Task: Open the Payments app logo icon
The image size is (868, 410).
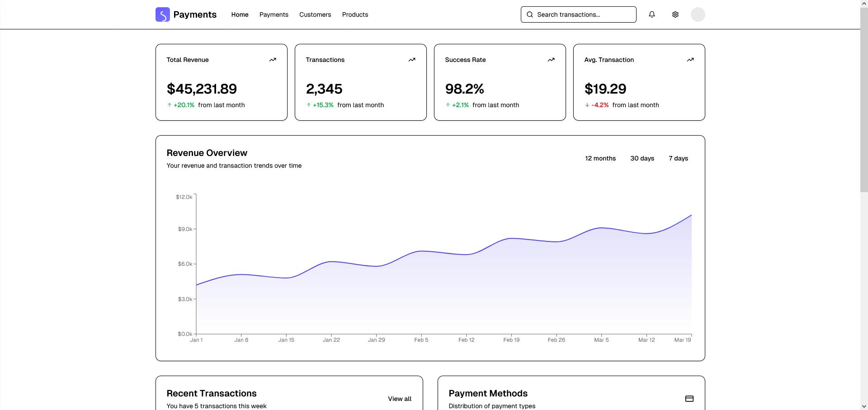Action: point(162,14)
